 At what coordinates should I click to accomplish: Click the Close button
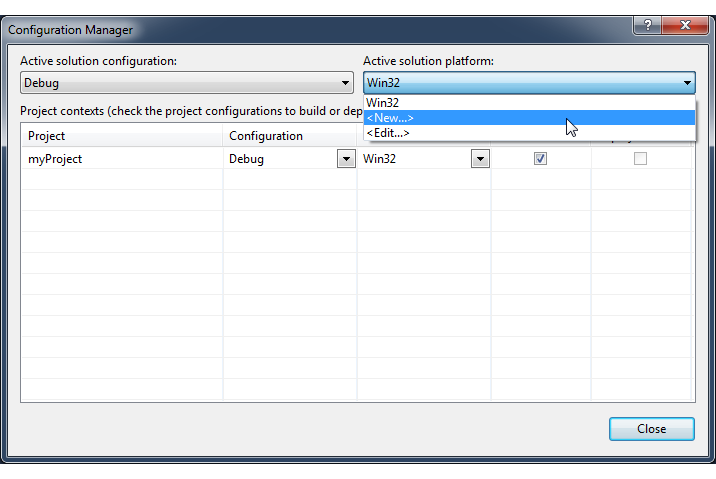pos(652,429)
